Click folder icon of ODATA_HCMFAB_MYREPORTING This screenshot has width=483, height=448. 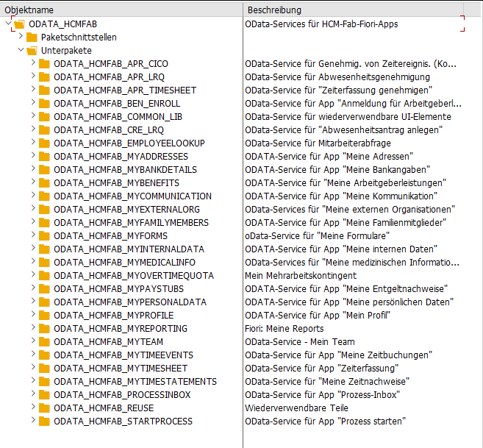point(44,329)
